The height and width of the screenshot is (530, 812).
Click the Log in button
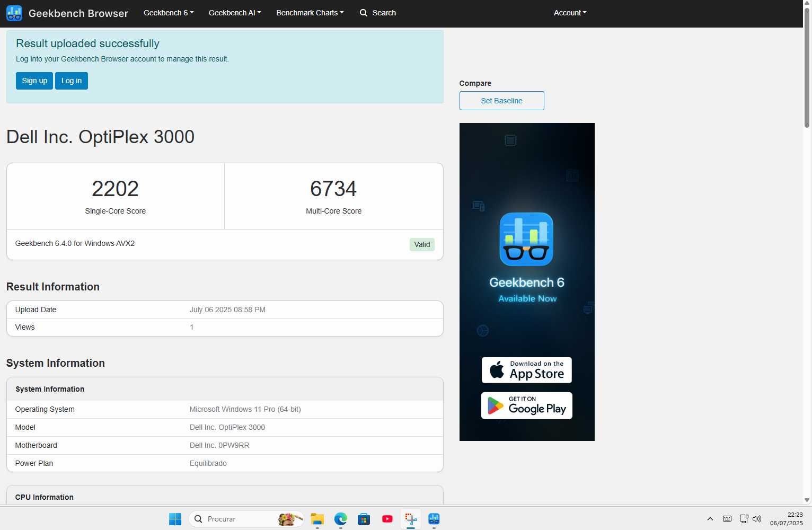click(x=72, y=81)
